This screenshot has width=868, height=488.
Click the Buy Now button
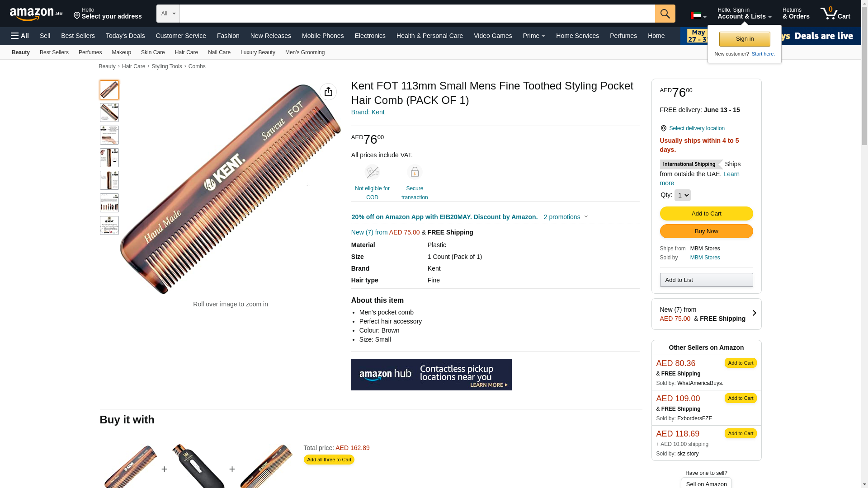tap(706, 231)
